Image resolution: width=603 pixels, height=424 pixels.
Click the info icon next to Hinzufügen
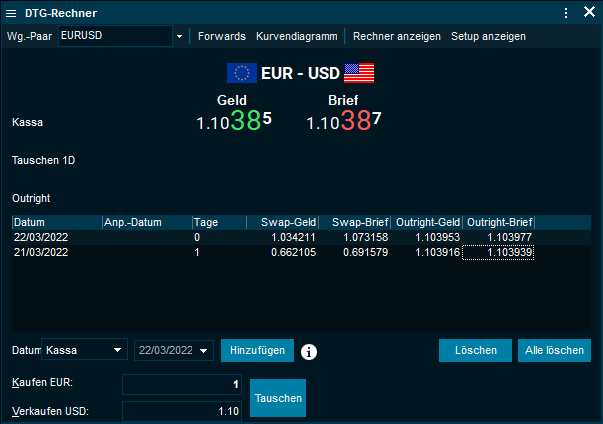coord(310,351)
